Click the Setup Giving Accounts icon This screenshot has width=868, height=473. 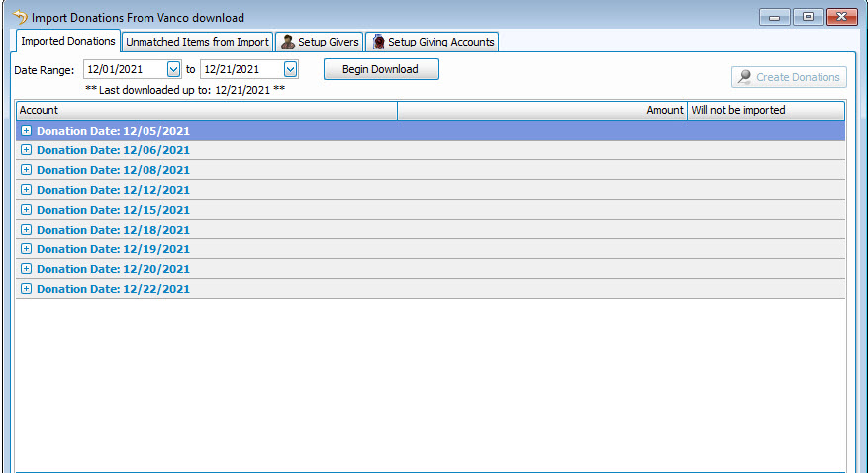[x=378, y=42]
